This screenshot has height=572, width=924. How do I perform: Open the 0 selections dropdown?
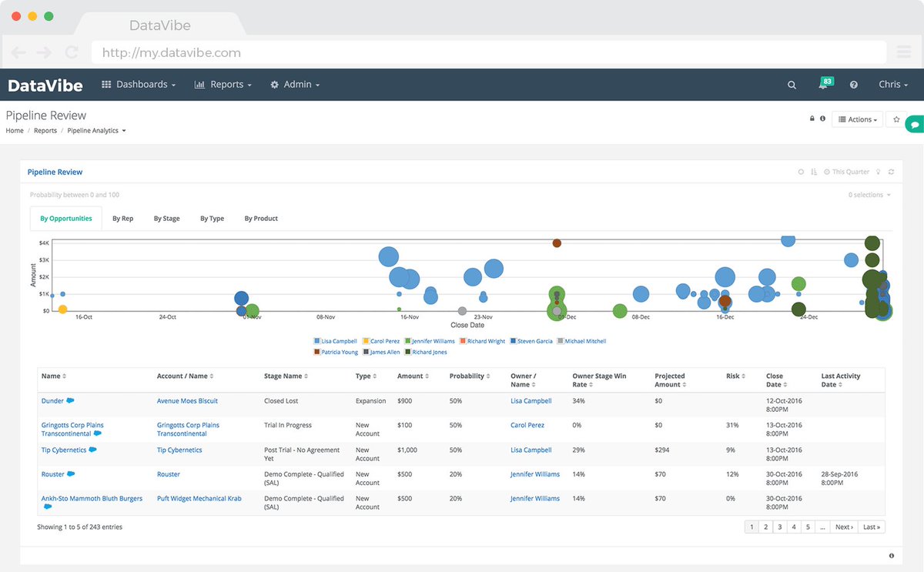(x=869, y=195)
